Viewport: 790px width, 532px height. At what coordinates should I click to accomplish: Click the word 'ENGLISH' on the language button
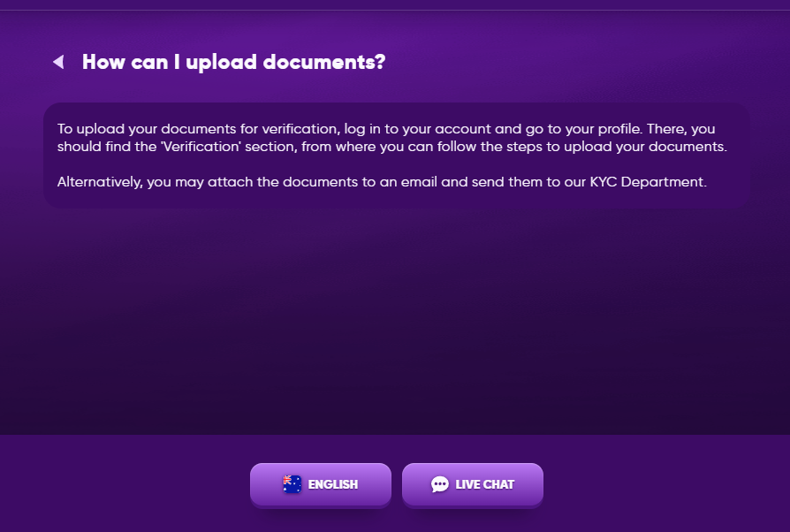[333, 484]
